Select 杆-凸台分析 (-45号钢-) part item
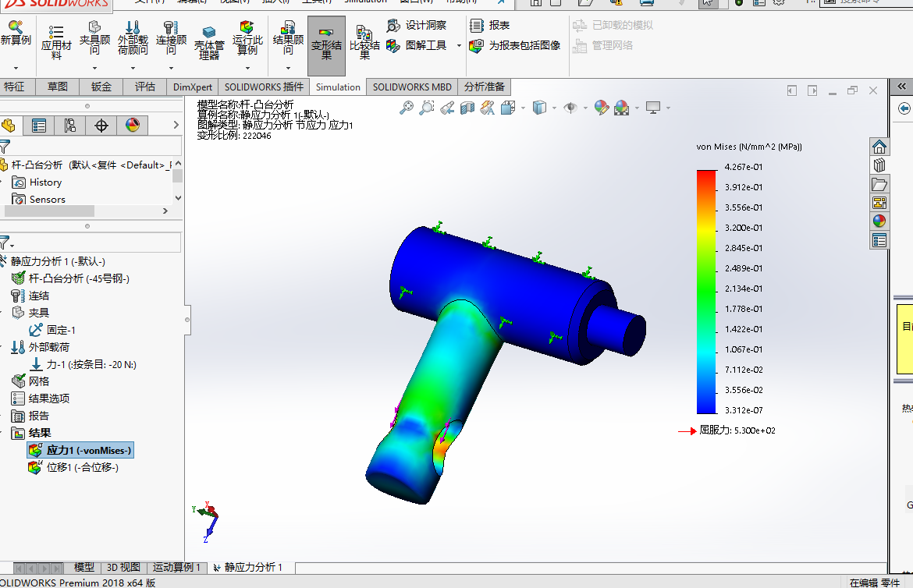The width and height of the screenshot is (913, 588). (70, 278)
